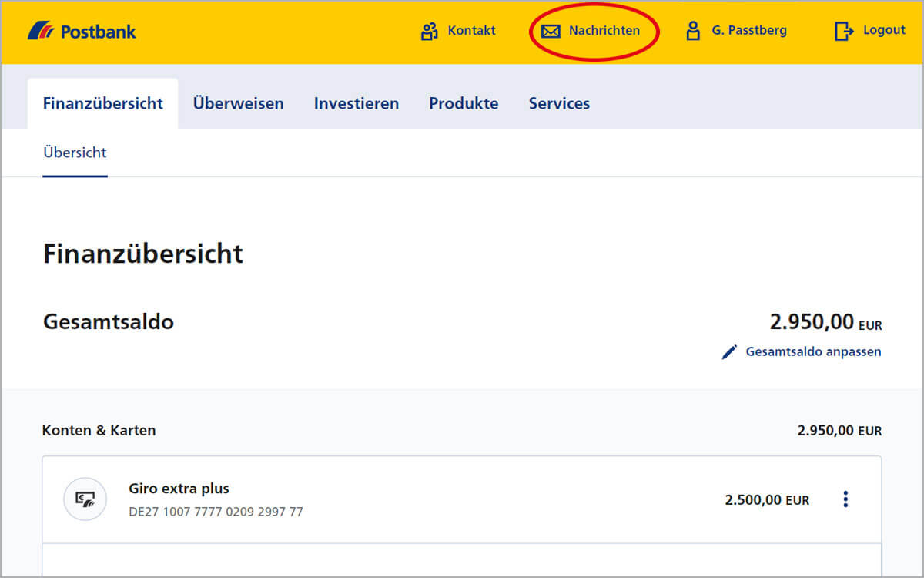
Task: Open the three-dot menu for Giro extra plus
Action: 845,499
